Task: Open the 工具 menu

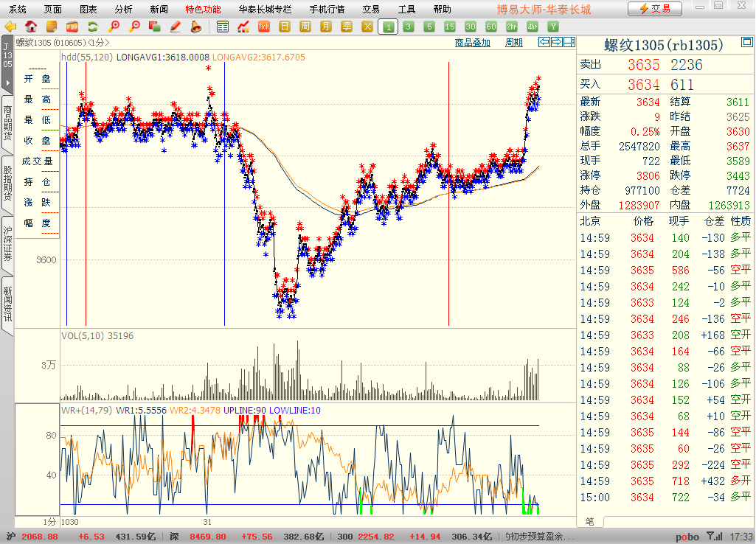Action: pyautogui.click(x=406, y=9)
